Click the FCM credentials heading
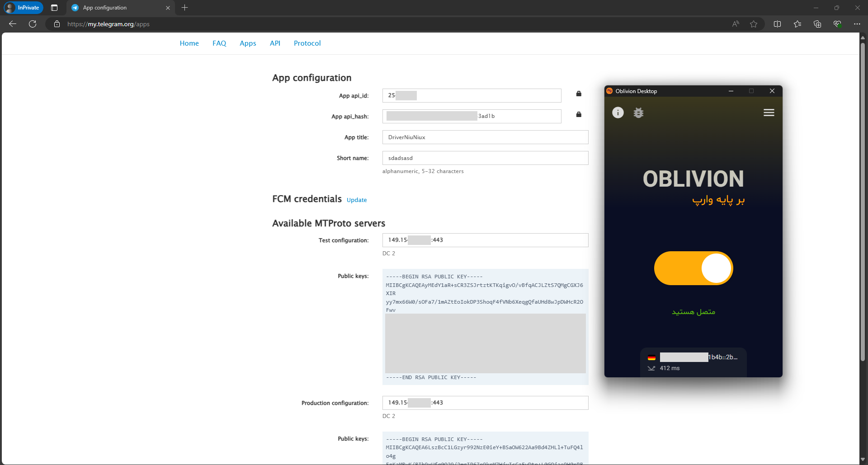Viewport: 868px width, 465px height. pos(307,199)
